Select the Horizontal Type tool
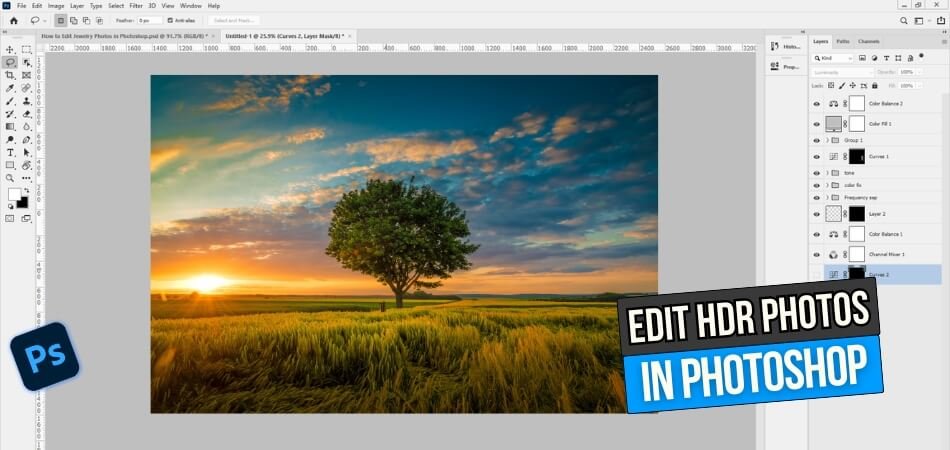The image size is (950, 450). click(x=10, y=153)
